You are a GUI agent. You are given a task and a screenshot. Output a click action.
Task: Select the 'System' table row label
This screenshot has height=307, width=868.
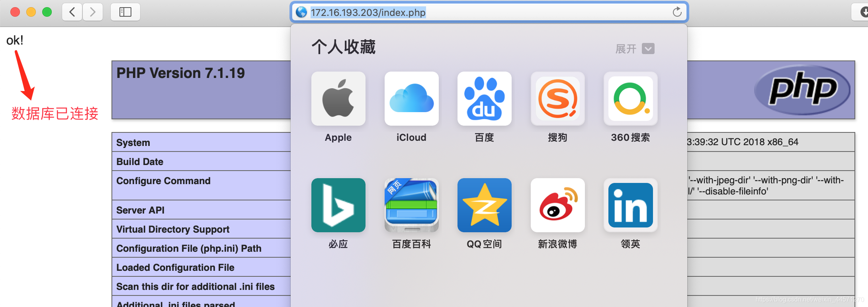pos(133,143)
